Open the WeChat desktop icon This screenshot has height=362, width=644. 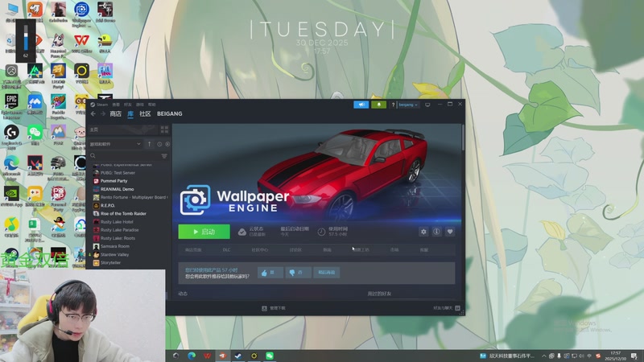(x=35, y=135)
